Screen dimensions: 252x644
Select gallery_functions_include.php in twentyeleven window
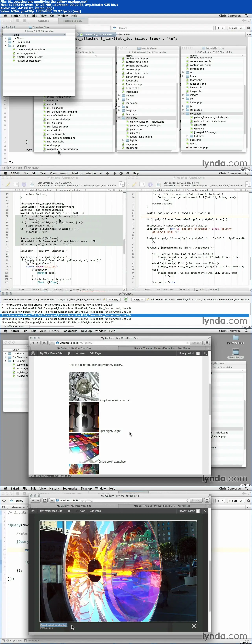(x=147, y=122)
